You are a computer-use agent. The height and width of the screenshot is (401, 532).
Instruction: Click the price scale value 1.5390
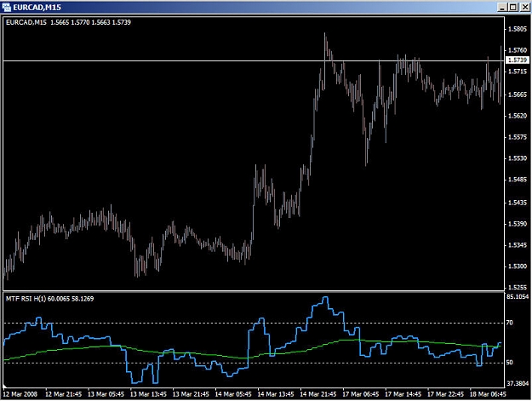coord(517,224)
